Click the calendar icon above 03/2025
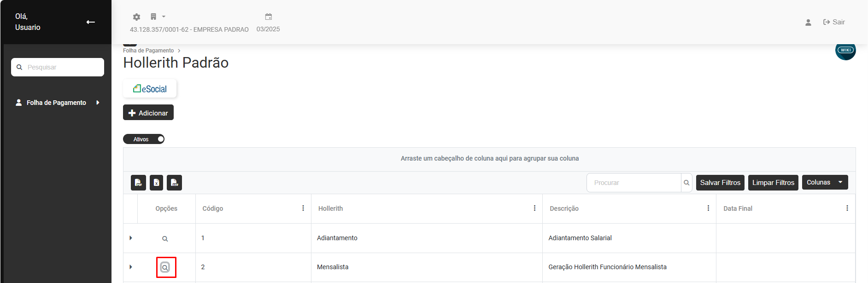The width and height of the screenshot is (868, 283). click(x=269, y=17)
